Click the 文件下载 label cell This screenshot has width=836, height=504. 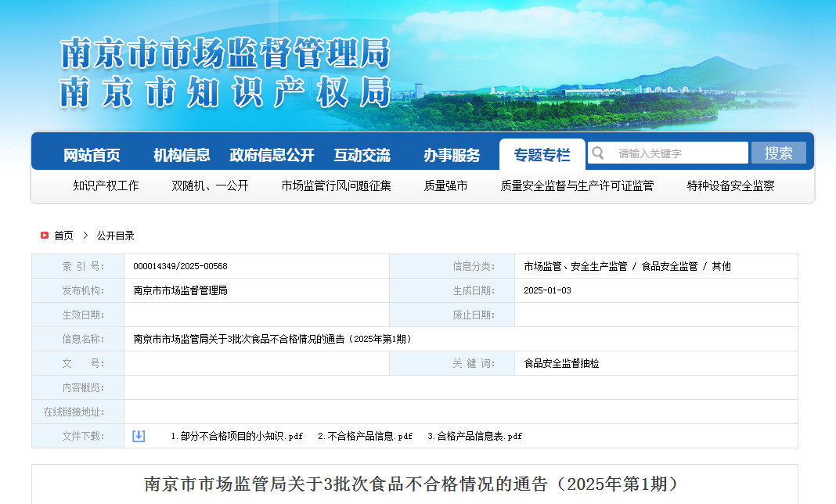point(77,436)
